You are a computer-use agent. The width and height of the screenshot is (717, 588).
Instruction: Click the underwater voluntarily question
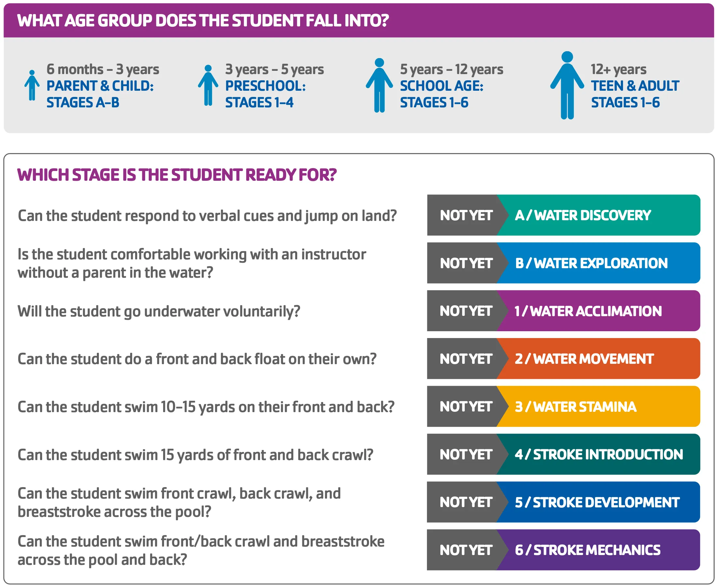(159, 311)
